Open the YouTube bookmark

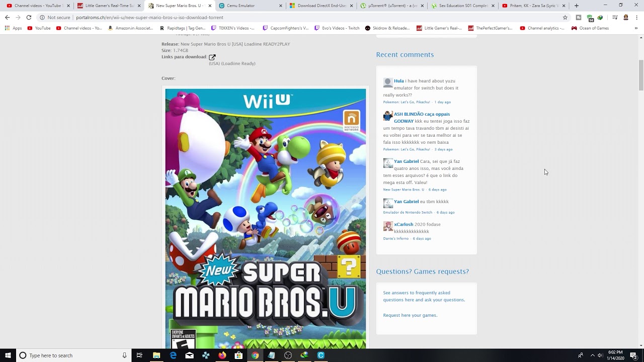[x=39, y=28]
